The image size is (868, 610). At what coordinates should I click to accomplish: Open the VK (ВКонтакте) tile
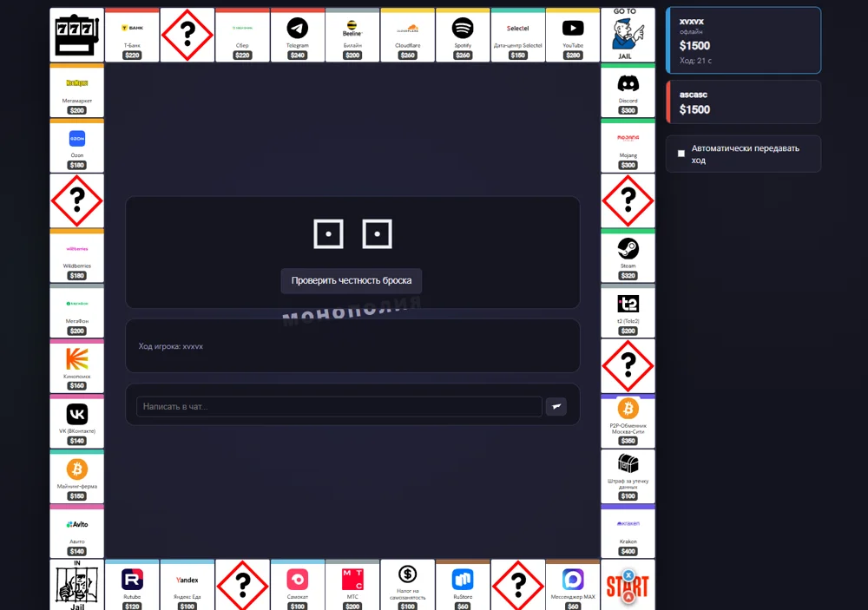[x=77, y=421]
